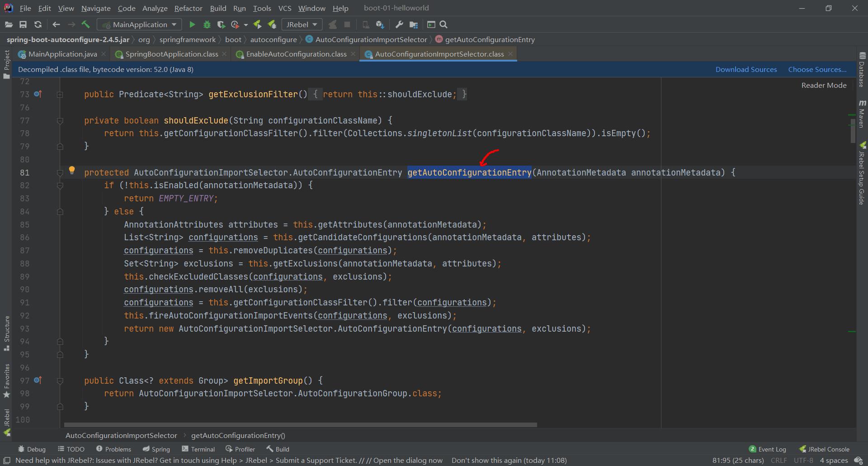Click the Download Sources link
The image size is (868, 466).
746,69
